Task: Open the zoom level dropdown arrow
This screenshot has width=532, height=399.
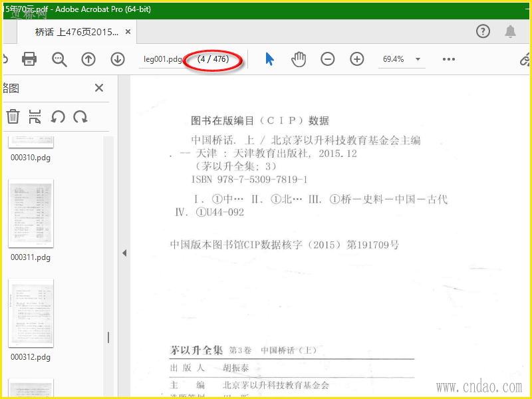Action: click(418, 59)
